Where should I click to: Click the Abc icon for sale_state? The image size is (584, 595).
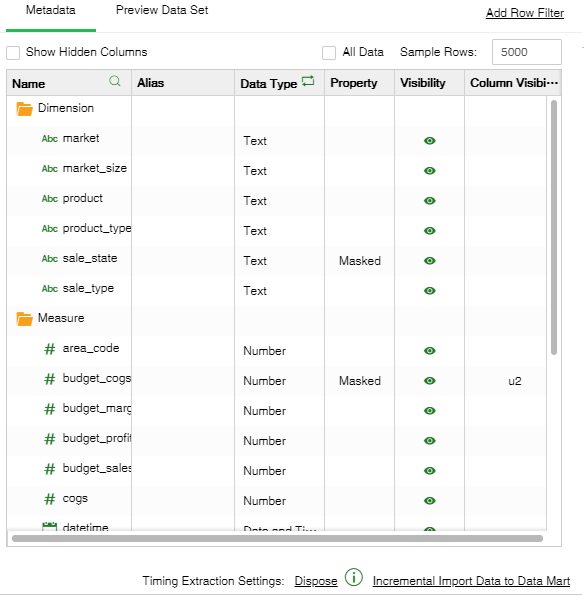[50, 259]
